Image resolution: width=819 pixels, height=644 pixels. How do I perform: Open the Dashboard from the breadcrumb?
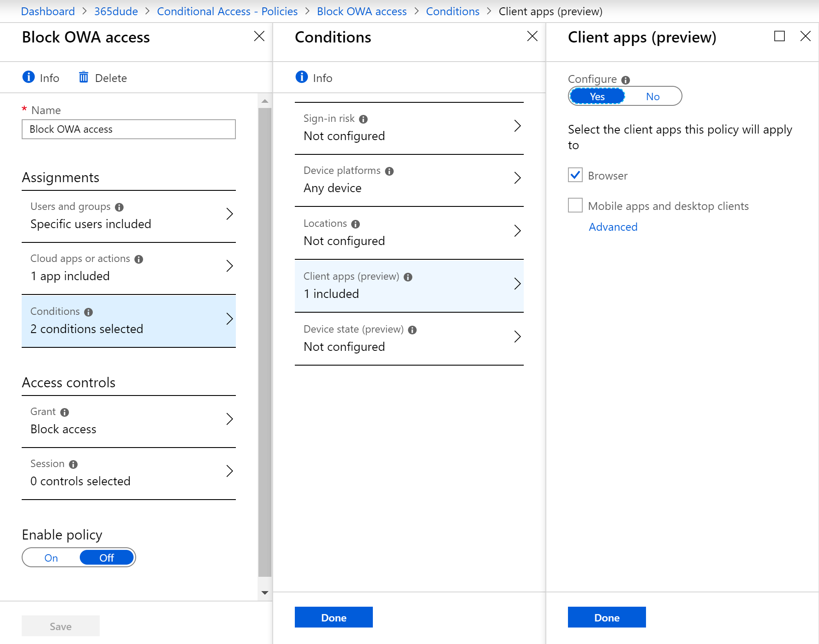pyautogui.click(x=48, y=11)
